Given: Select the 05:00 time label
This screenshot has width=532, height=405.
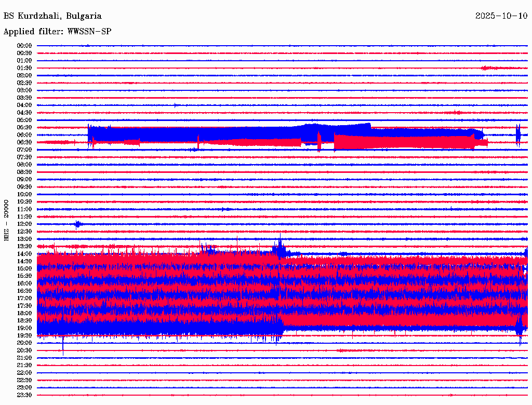Looking at the screenshot, I should coord(24,120).
